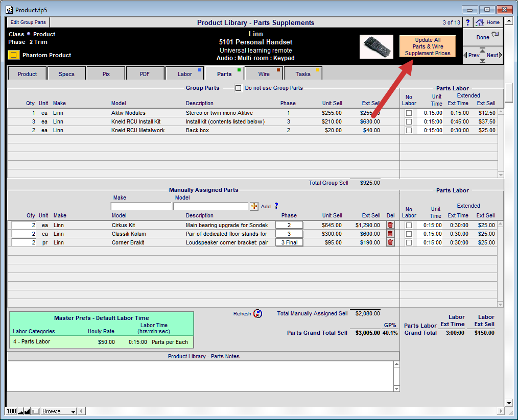The image size is (518, 420).
Task: Switch to the Wire tab
Action: (x=264, y=73)
